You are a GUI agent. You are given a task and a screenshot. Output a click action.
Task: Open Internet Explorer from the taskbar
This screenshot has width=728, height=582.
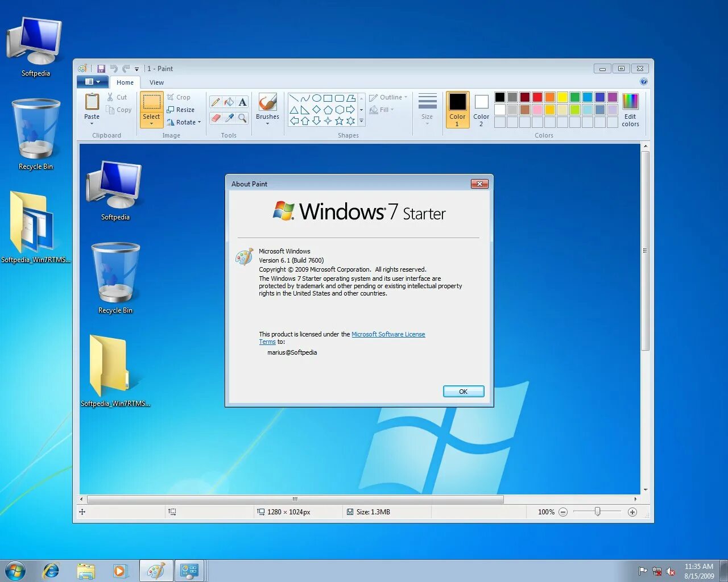(x=51, y=571)
